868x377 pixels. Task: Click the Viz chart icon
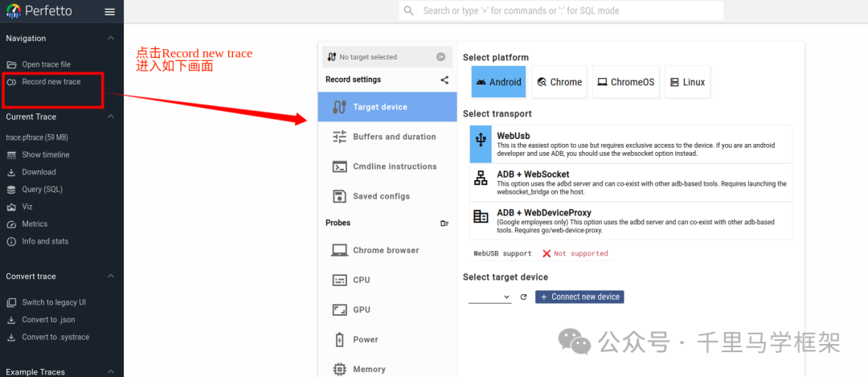tap(11, 207)
